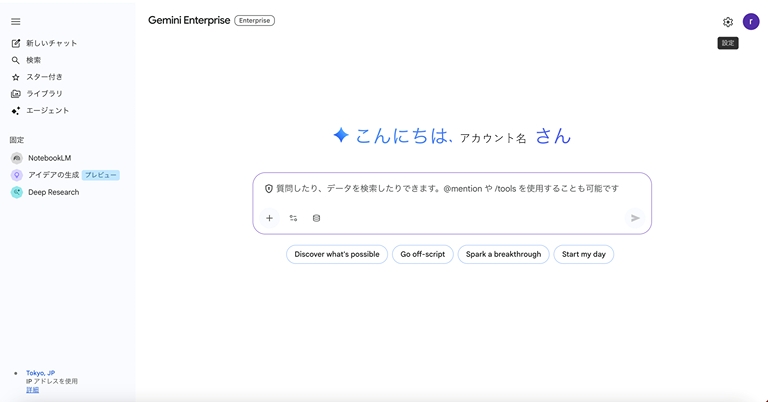The height and width of the screenshot is (402, 768).
Task: Click the shield icon in prompt field
Action: 268,189
